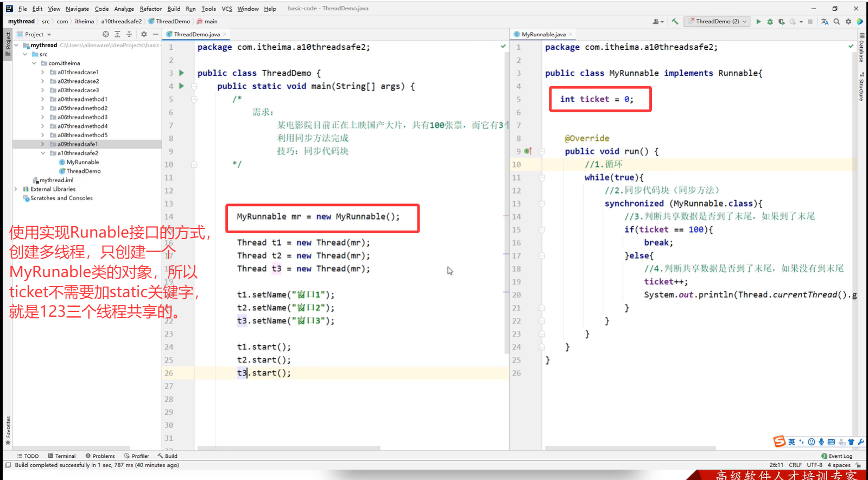
Task: Fold the comment block at line 5
Action: (x=194, y=99)
